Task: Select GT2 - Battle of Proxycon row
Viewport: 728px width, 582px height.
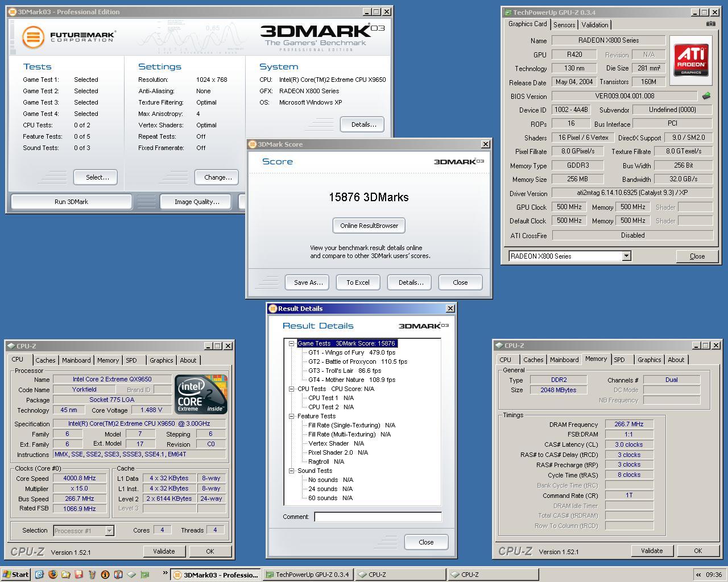Action: coord(358,361)
